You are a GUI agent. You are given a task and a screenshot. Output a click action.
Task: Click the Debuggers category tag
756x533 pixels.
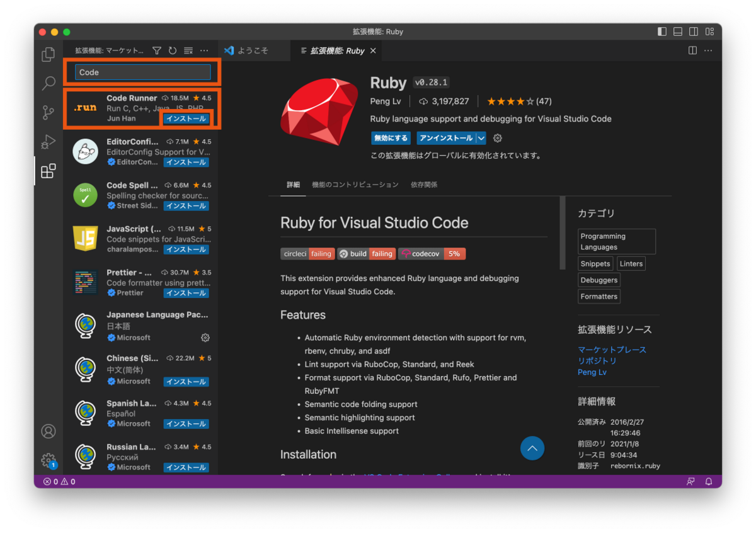599,280
